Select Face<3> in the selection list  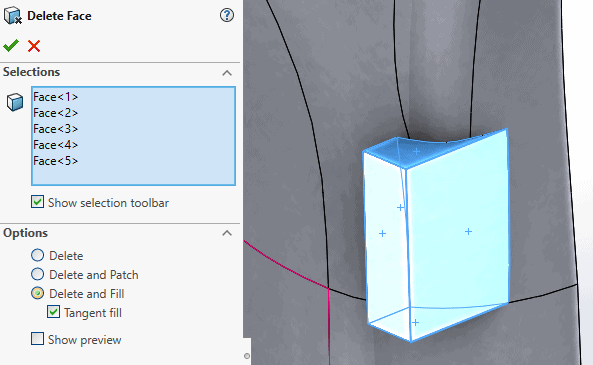point(56,129)
